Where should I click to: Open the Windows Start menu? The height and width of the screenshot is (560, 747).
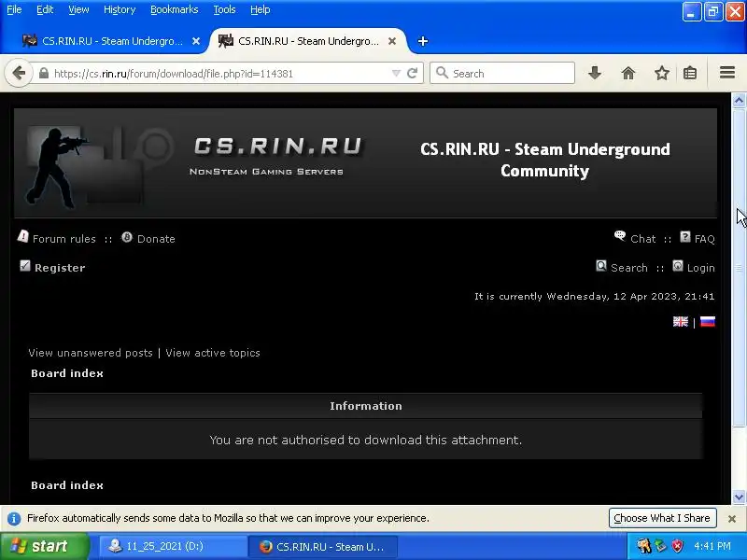coord(44,546)
